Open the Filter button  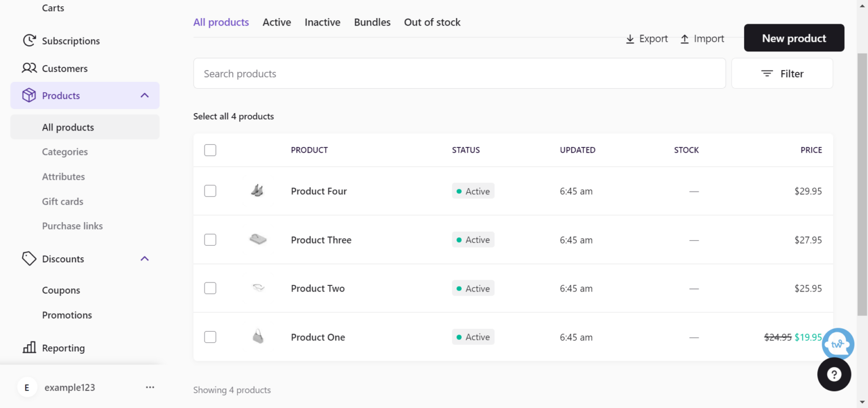(782, 73)
